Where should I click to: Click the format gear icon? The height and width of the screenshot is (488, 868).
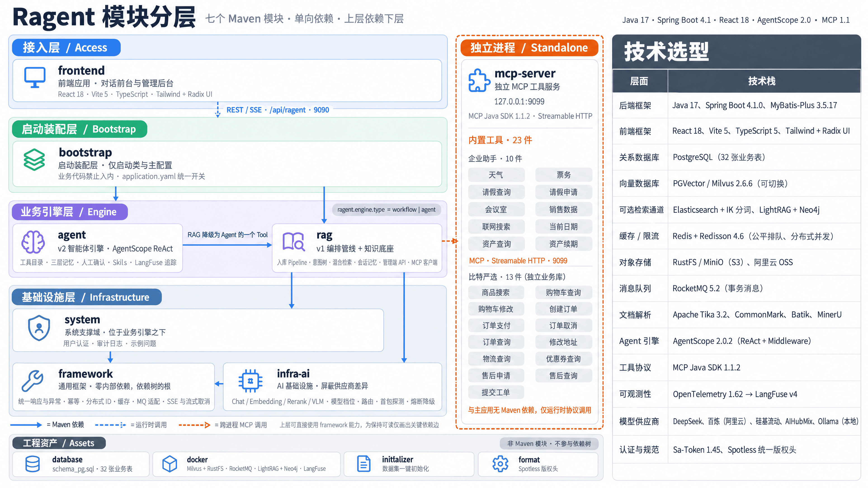coord(500,464)
